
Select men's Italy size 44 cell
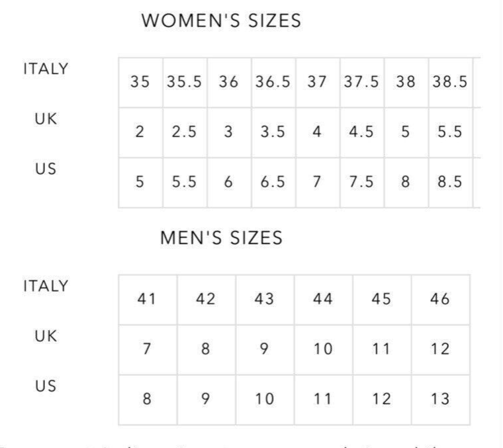[324, 300]
